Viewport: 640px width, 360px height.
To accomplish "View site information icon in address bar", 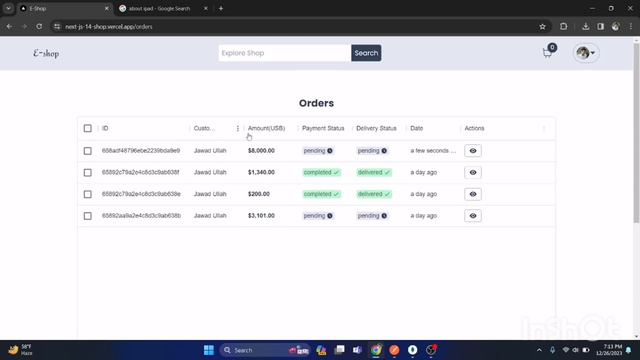I will pos(57,27).
